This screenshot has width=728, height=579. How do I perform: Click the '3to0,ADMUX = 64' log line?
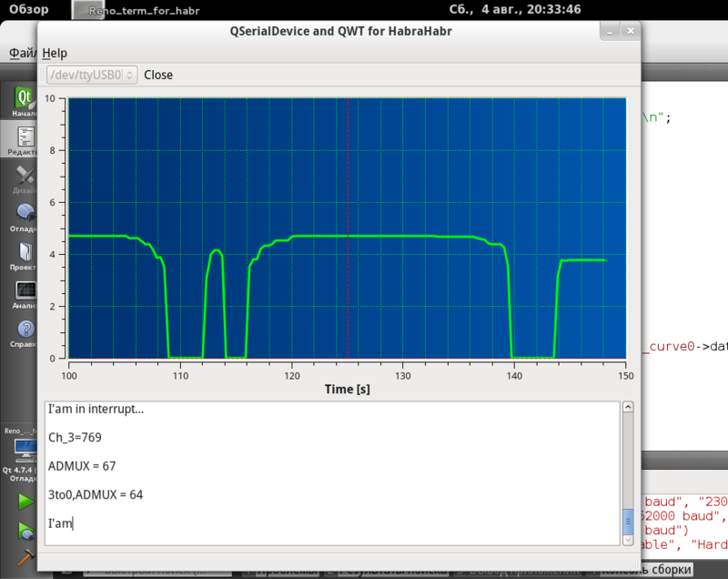coord(96,494)
